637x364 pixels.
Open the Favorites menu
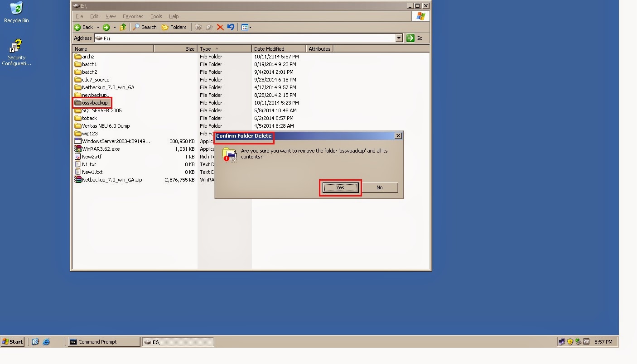(133, 16)
